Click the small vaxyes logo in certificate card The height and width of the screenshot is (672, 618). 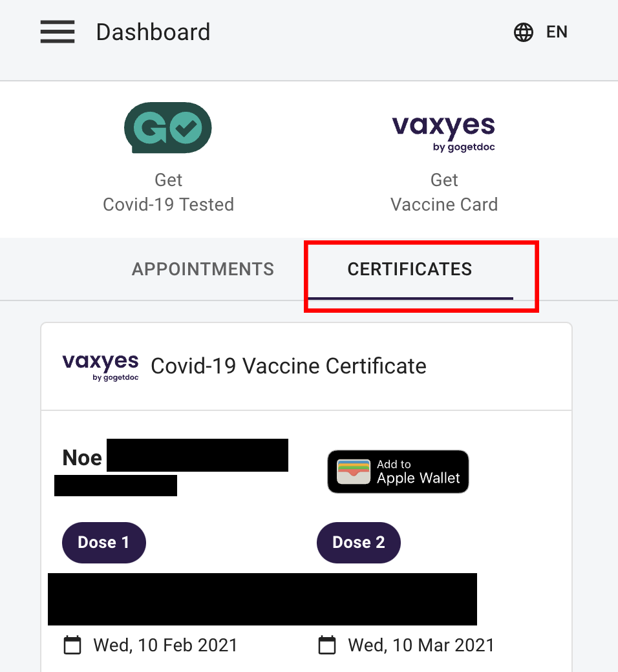(x=100, y=366)
